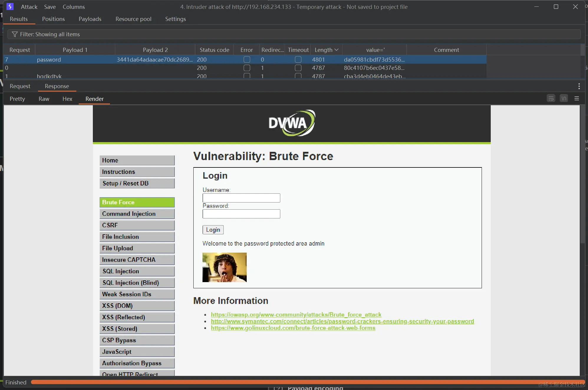Click the filter bar showing all items

pos(294,34)
